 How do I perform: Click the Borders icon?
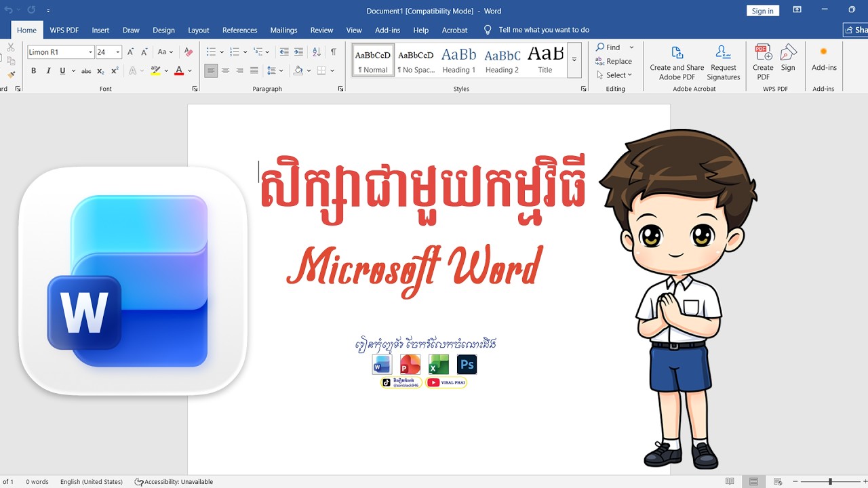pyautogui.click(x=321, y=70)
